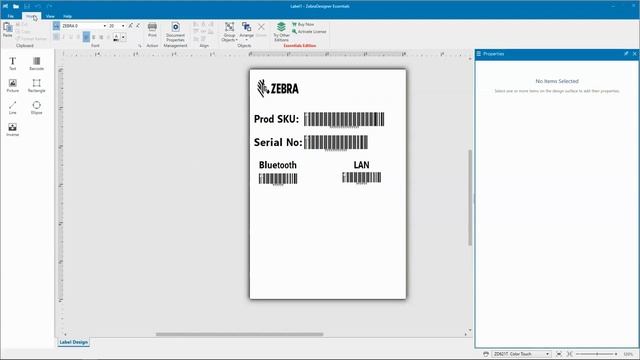Click the horizontal scrollbar below the canvas
Image resolution: width=640 pixels, height=360 pixels.
click(240, 334)
